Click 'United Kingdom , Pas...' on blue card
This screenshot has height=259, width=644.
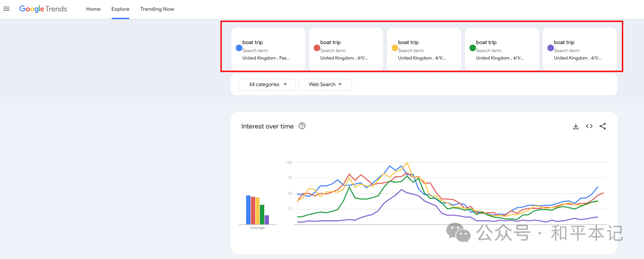coord(266,58)
